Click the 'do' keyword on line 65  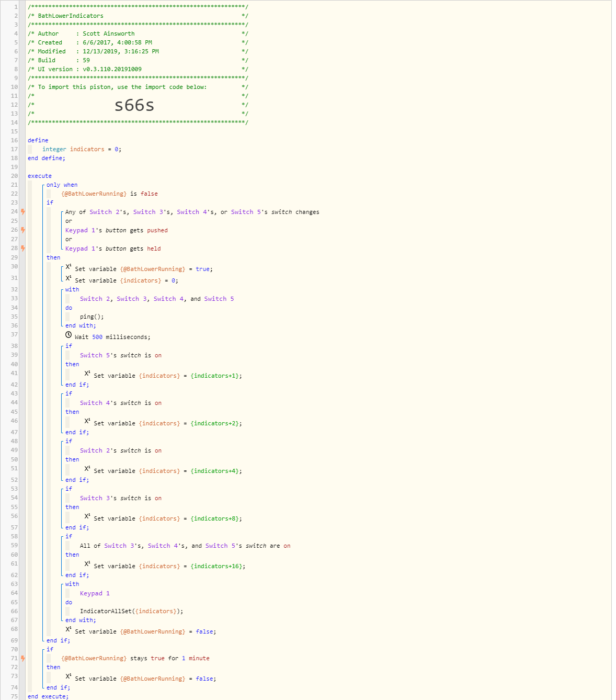(x=69, y=602)
